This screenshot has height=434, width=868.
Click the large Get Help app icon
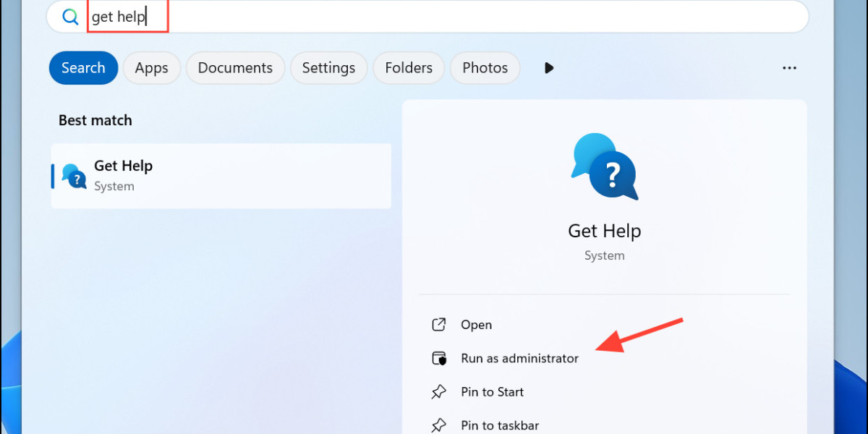pos(604,167)
